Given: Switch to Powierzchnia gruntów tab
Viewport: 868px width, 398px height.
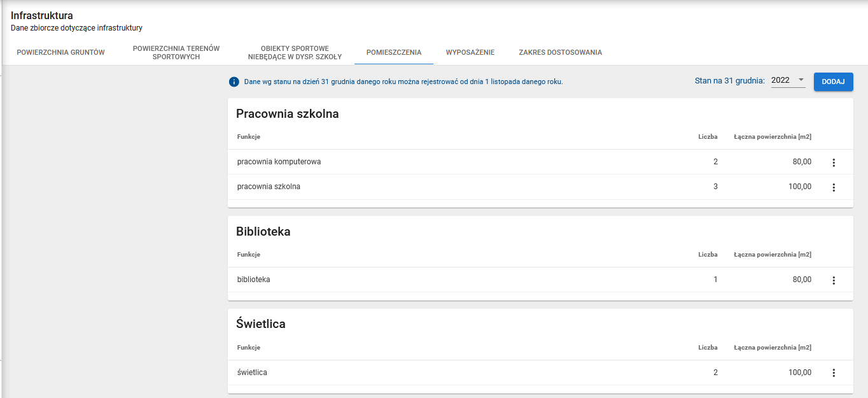Looking at the screenshot, I should click(60, 52).
